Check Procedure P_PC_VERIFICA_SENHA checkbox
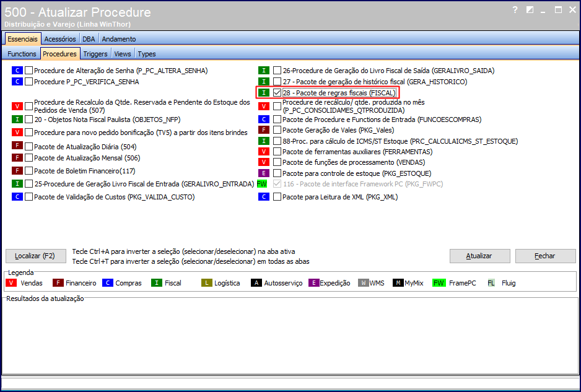Viewport: 581px width, 392px height. click(x=29, y=82)
